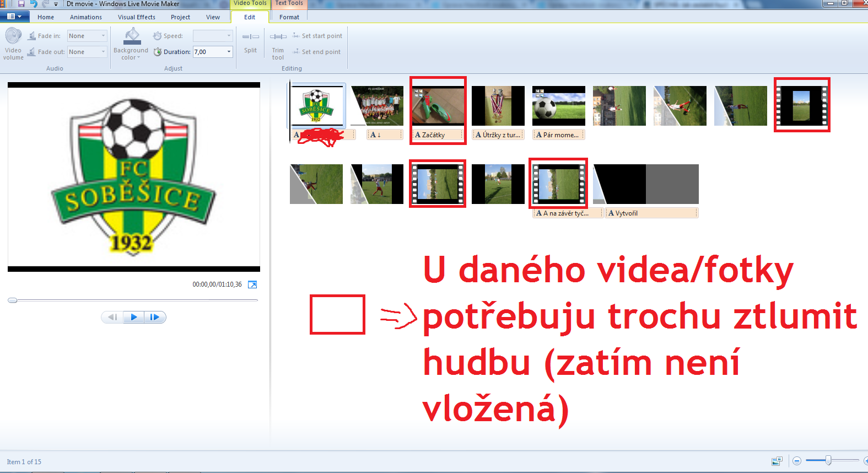This screenshot has width=868, height=473.
Task: Expand the Background color arrow
Action: (x=139, y=58)
